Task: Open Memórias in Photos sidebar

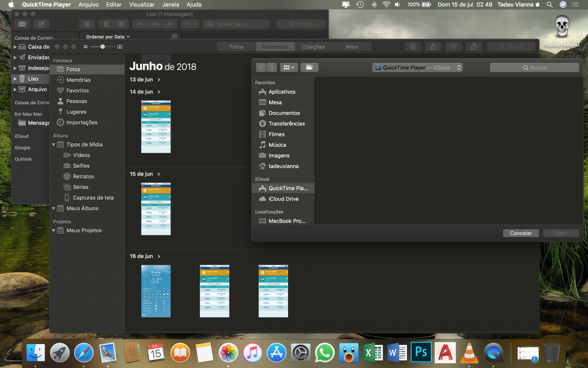Action: [78, 80]
